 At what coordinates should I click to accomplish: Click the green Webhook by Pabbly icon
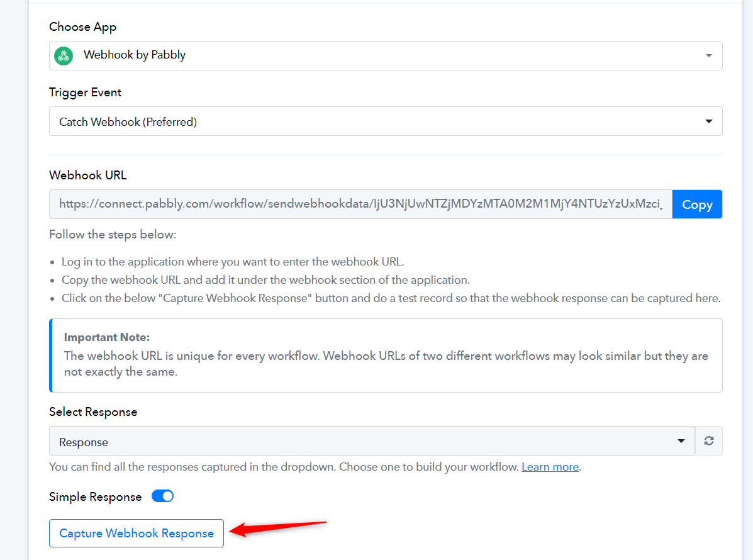(x=64, y=56)
